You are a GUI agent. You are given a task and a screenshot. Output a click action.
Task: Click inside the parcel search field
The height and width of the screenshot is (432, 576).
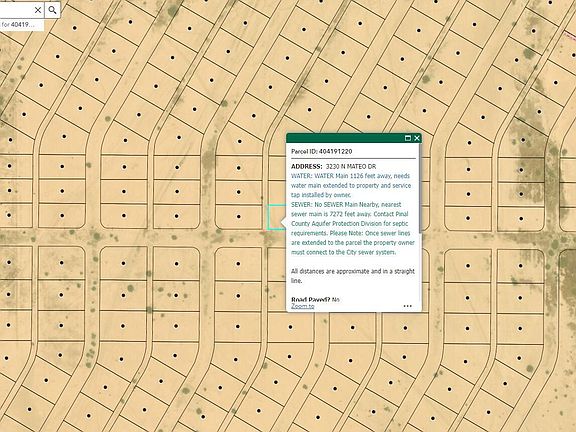[x=17, y=10]
